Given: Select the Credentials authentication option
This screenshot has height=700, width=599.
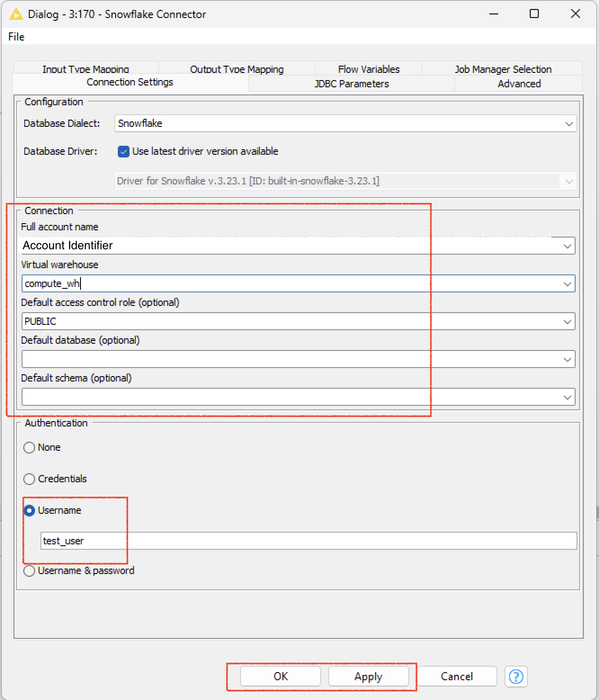Looking at the screenshot, I should (x=29, y=479).
